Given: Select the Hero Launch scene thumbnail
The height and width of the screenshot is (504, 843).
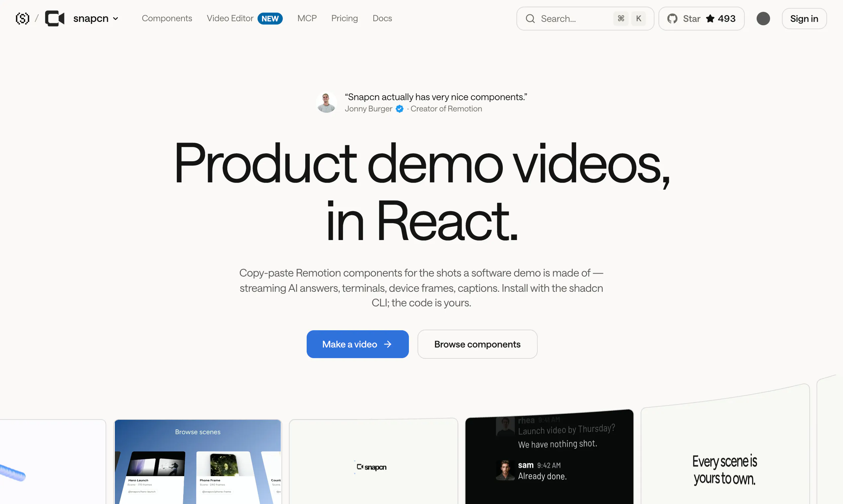Looking at the screenshot, I should pyautogui.click(x=156, y=464).
